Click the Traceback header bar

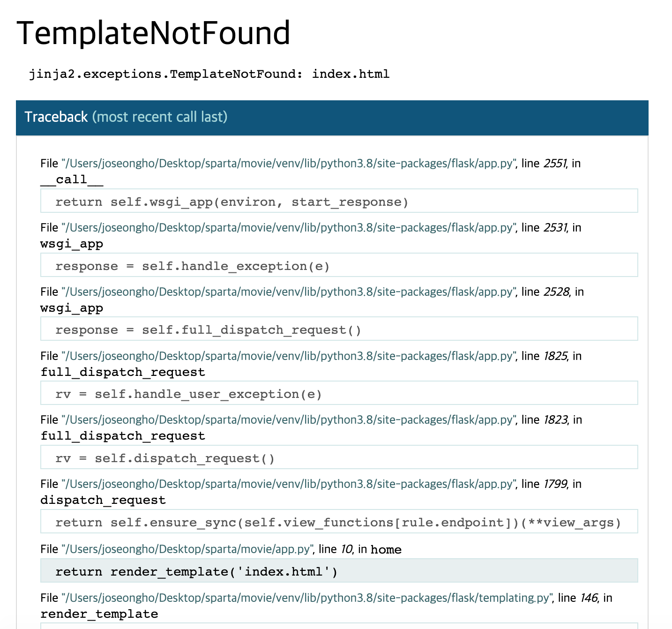(332, 118)
